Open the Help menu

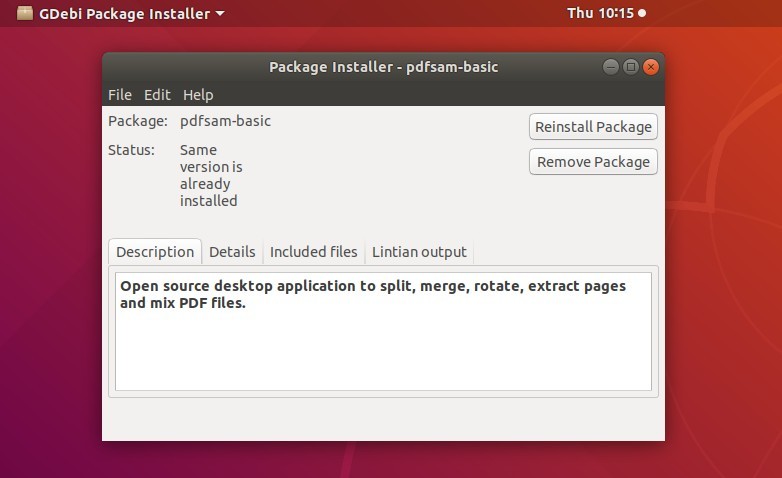coord(198,95)
